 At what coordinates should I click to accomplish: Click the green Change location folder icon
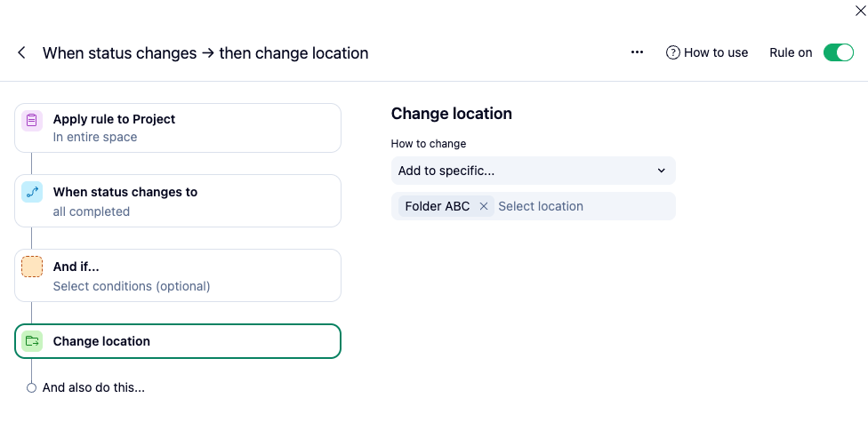(32, 341)
